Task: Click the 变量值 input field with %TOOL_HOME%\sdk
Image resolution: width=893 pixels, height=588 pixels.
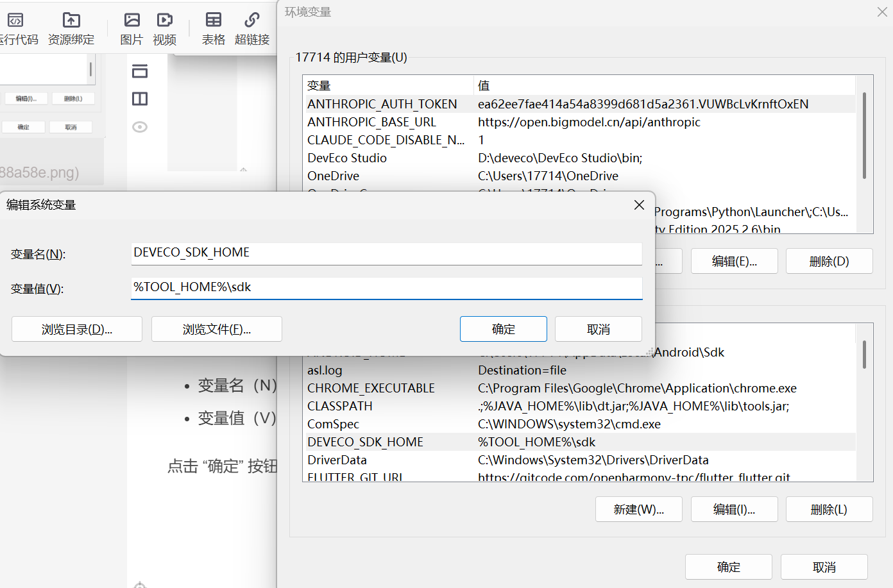Action: pyautogui.click(x=386, y=288)
